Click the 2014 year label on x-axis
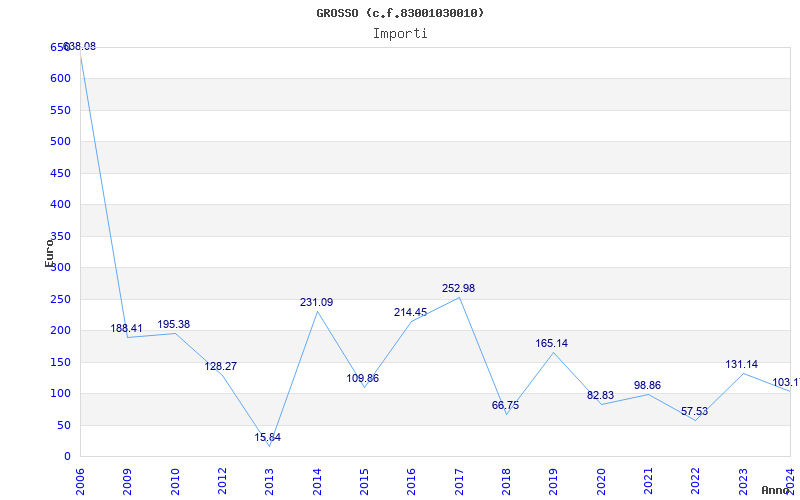The height and width of the screenshot is (500, 800). 317,482
